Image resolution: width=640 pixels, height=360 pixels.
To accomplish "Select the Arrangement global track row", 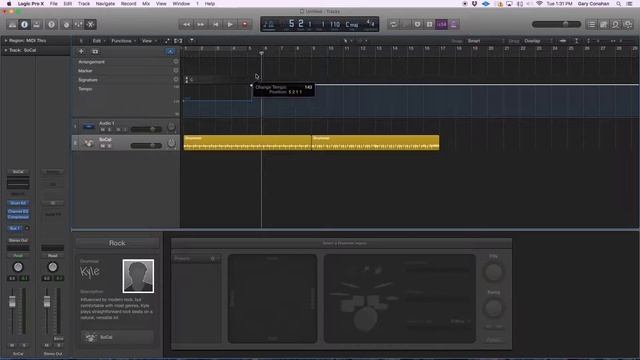I will pos(126,62).
